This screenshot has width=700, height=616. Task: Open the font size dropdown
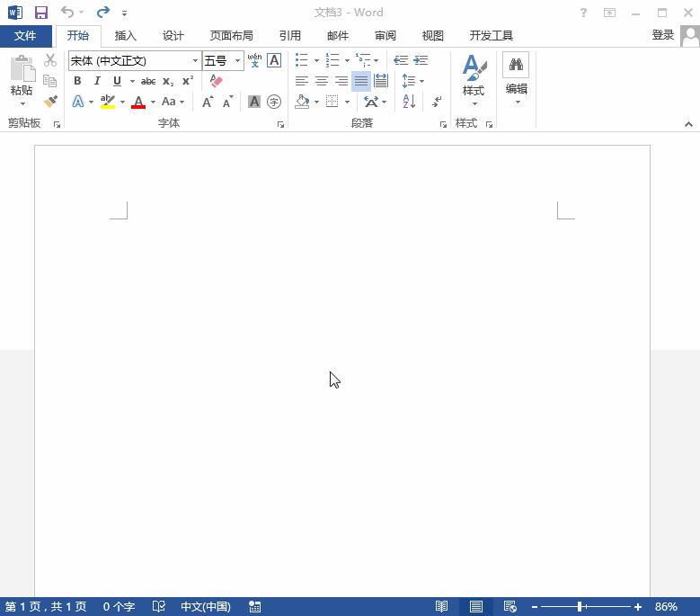(x=237, y=61)
